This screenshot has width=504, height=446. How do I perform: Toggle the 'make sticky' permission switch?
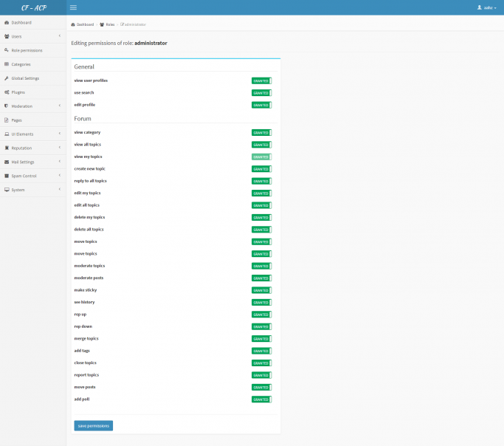point(262,290)
